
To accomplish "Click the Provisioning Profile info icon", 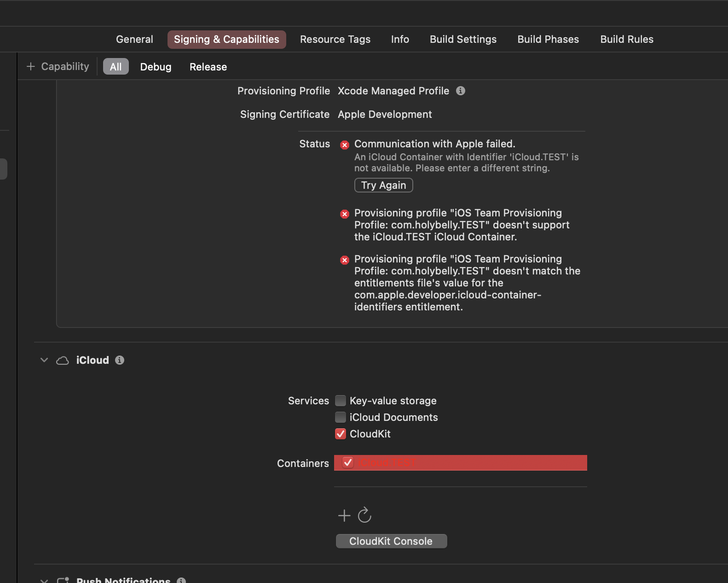I will coord(460,91).
